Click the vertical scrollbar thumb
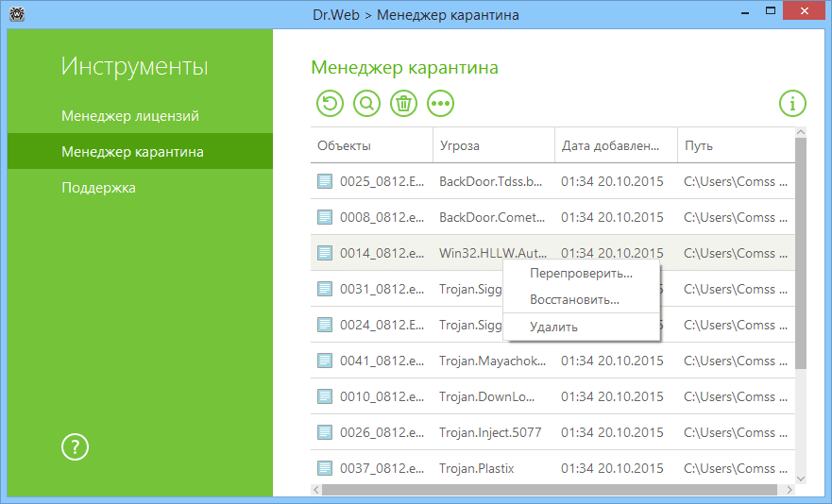 click(x=801, y=253)
